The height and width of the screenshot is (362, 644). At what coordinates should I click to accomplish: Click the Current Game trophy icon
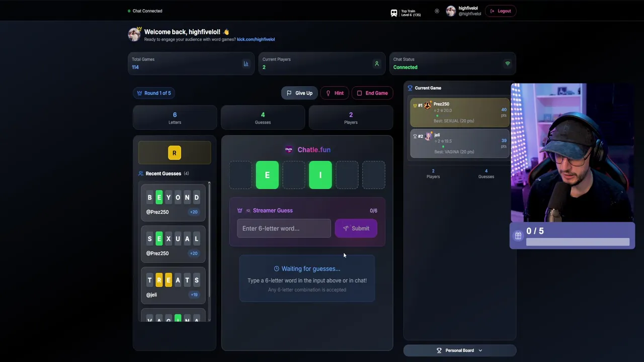pyautogui.click(x=410, y=88)
